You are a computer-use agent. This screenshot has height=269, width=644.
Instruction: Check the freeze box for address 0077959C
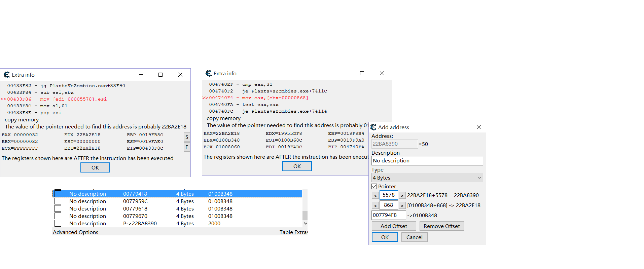click(58, 201)
